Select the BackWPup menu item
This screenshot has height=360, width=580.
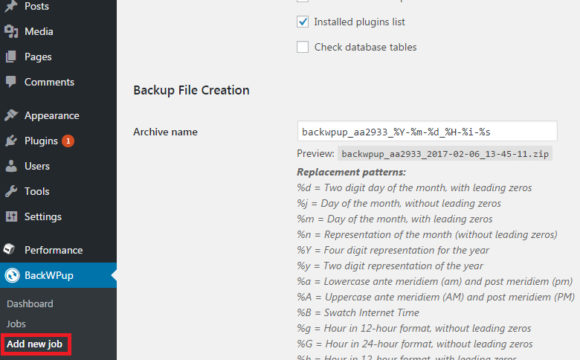(58, 275)
